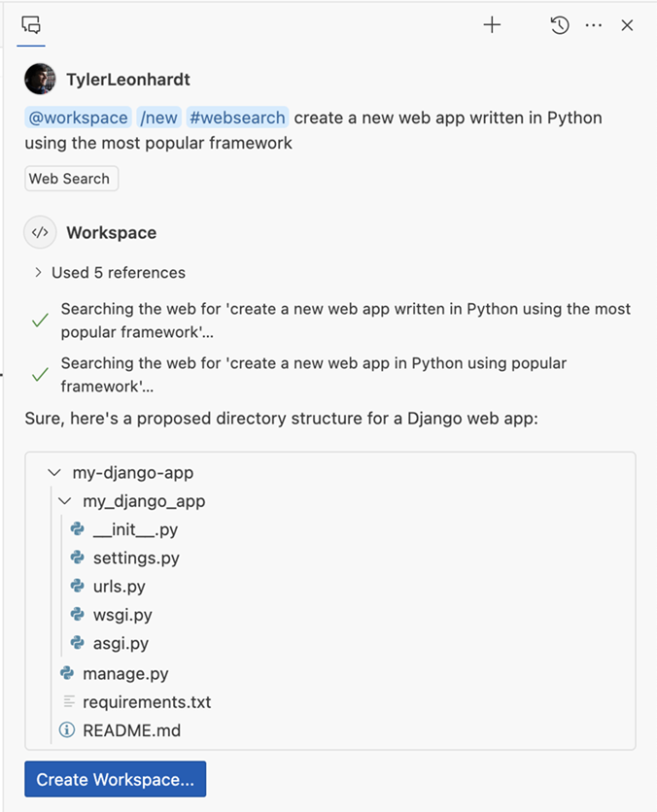Click the Web Search badge
Image resolution: width=657 pixels, height=812 pixels.
(x=70, y=179)
